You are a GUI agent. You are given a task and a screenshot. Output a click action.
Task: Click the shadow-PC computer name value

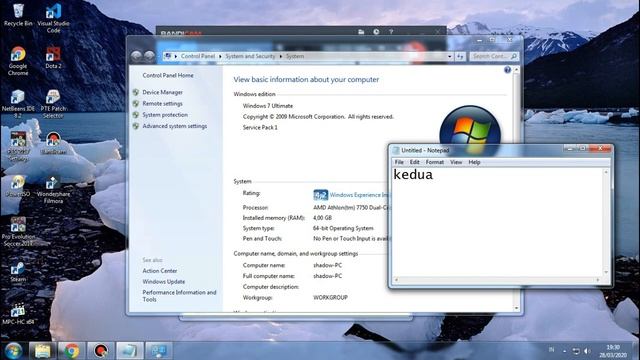point(327,265)
